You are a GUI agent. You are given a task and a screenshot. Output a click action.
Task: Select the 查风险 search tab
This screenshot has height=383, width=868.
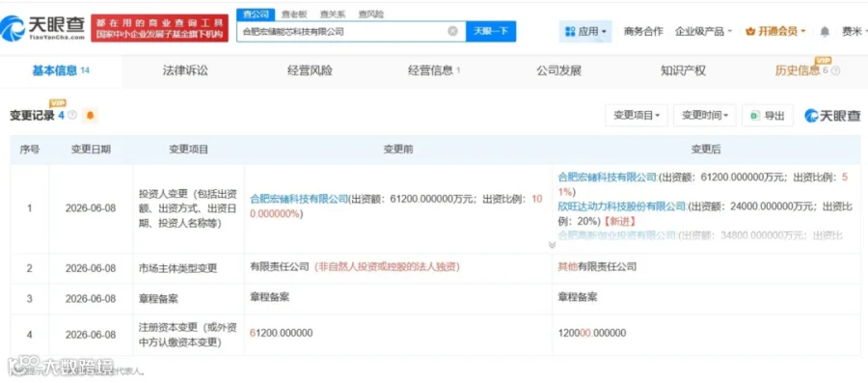pos(371,14)
